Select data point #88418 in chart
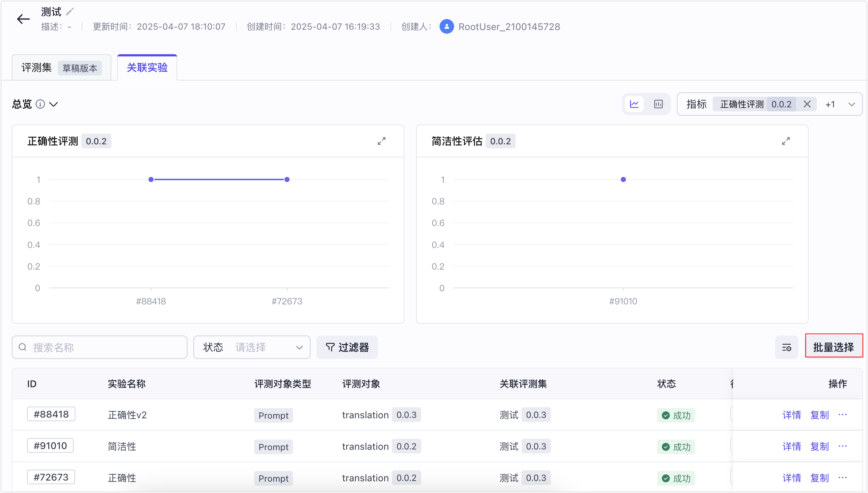The image size is (868, 493). [151, 179]
